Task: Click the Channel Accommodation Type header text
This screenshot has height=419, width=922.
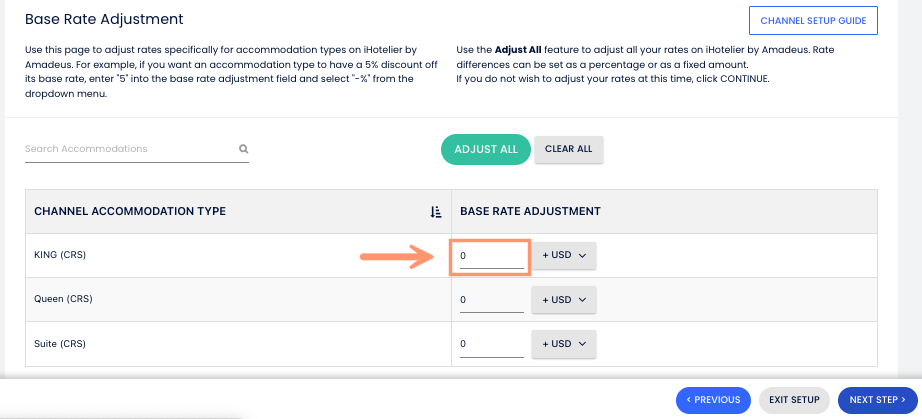Action: [x=130, y=211]
